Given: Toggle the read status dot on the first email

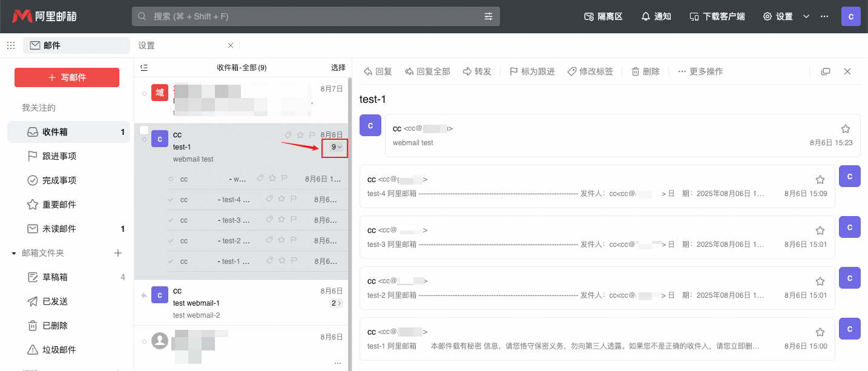Looking at the screenshot, I should tap(144, 93).
